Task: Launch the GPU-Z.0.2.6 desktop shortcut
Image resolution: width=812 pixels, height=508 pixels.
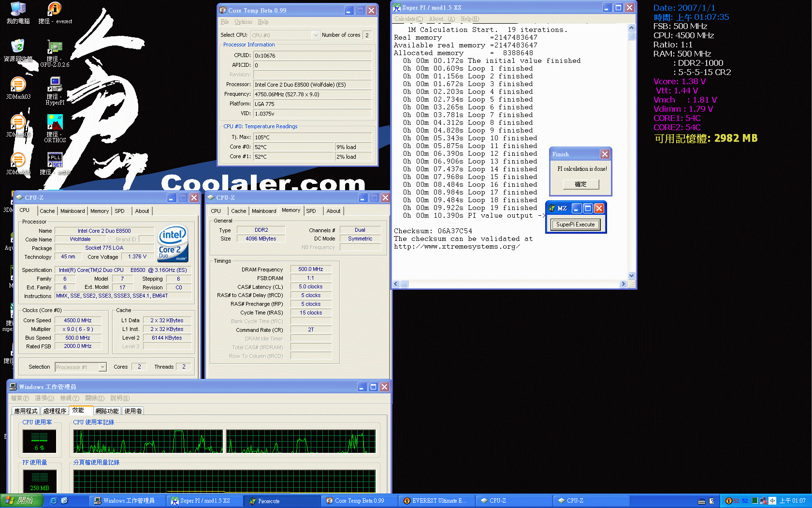Action: 55,53
